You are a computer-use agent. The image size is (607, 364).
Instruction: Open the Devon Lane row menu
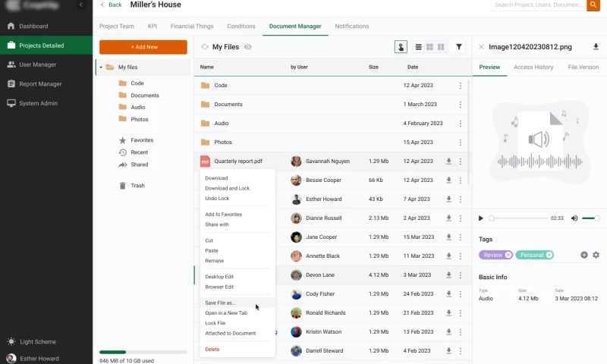tap(461, 275)
